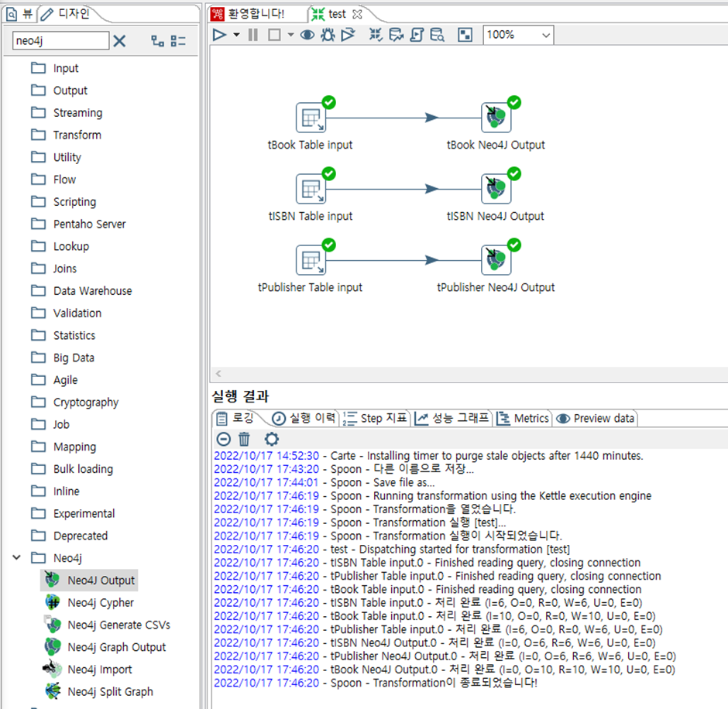Verify the transformation icon

coord(376,35)
